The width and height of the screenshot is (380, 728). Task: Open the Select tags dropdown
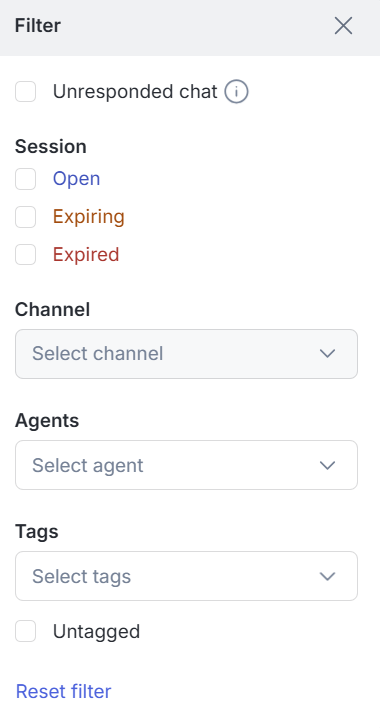[x=186, y=576]
